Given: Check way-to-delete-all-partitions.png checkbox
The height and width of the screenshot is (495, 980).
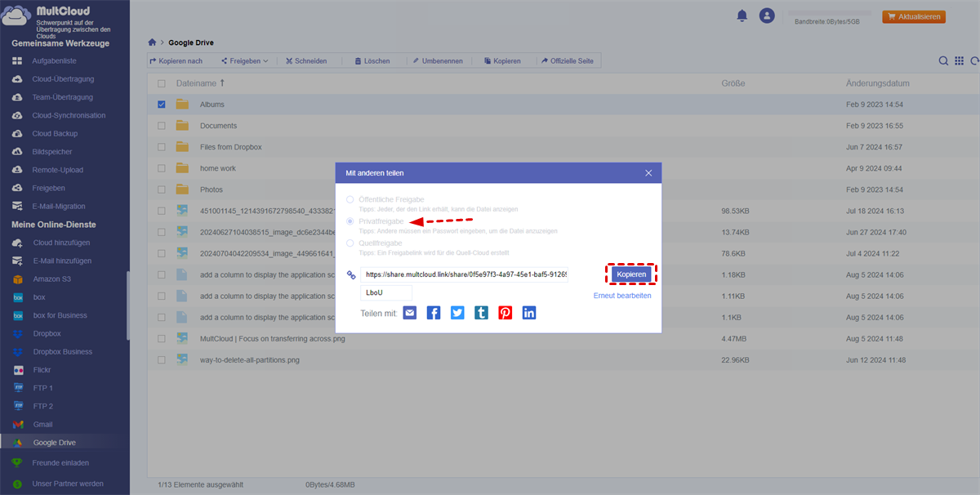Looking at the screenshot, I should point(161,359).
